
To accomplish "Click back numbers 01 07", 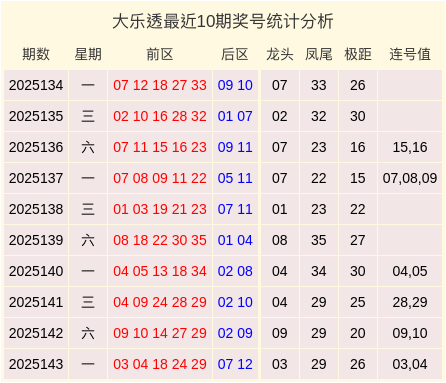I will 235,116.
